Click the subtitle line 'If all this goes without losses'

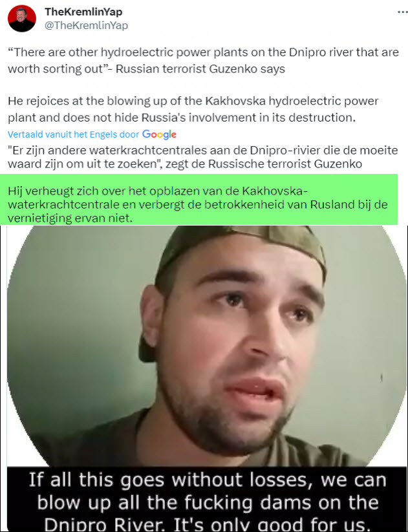[x=208, y=480]
